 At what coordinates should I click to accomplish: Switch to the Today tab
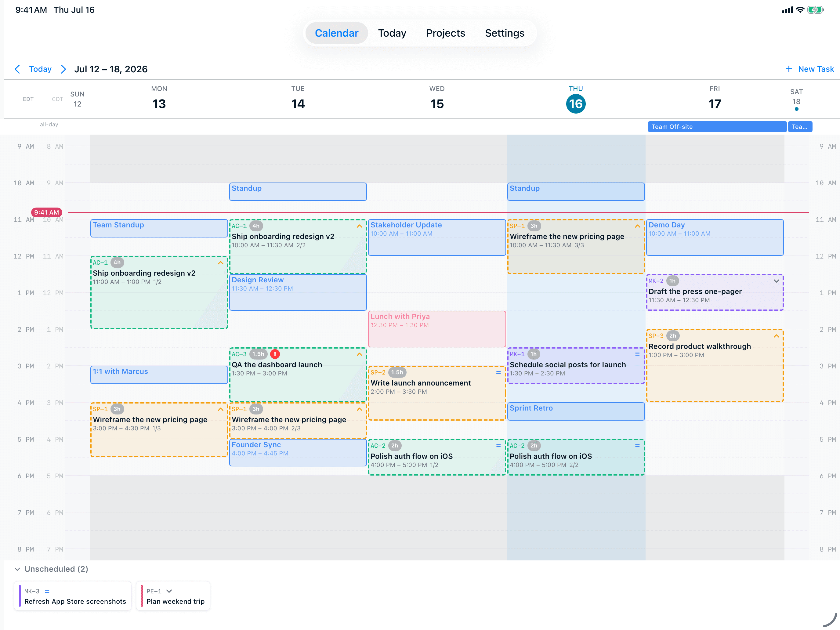tap(392, 33)
